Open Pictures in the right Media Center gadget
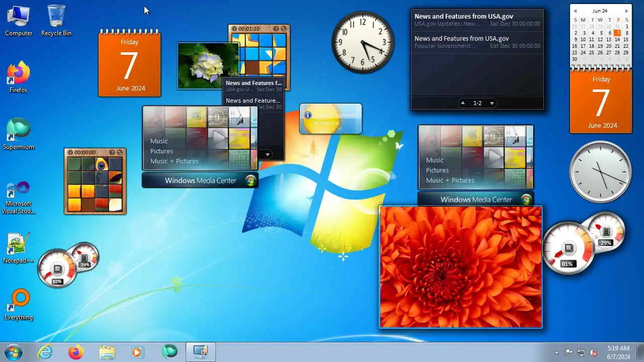Screen dimensions: 644x362 [437, 170]
